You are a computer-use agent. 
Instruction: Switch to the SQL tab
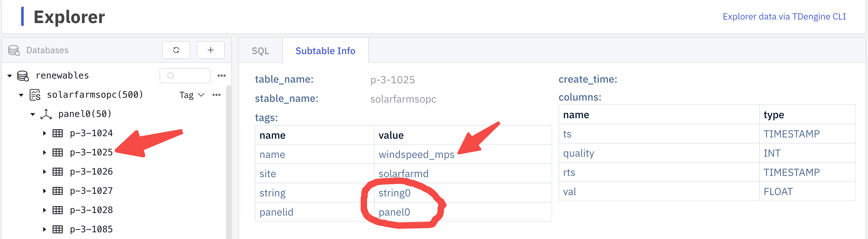(x=260, y=51)
